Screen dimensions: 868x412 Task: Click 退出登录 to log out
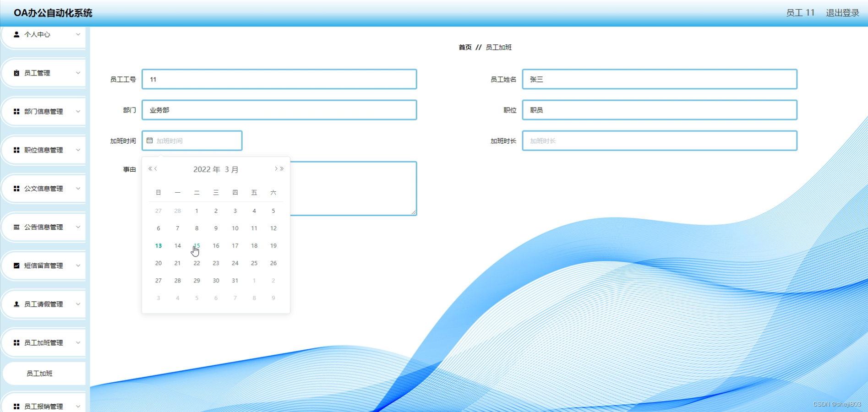click(x=841, y=12)
